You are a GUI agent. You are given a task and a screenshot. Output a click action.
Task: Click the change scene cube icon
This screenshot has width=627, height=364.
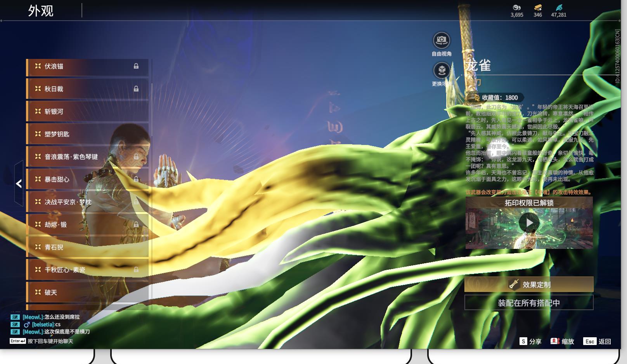(441, 71)
